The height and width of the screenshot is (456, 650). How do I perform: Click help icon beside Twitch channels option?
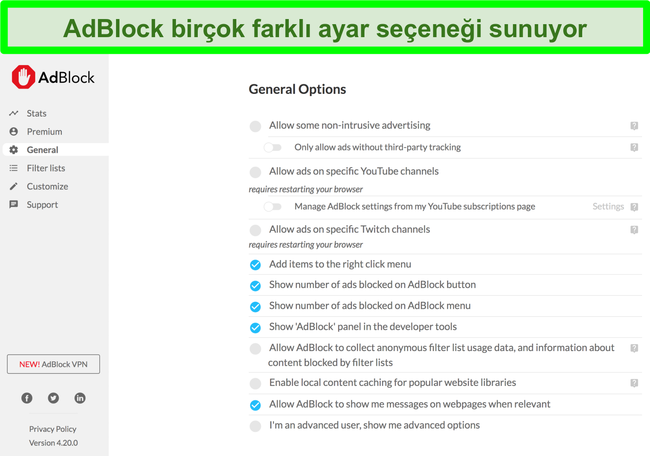click(634, 230)
